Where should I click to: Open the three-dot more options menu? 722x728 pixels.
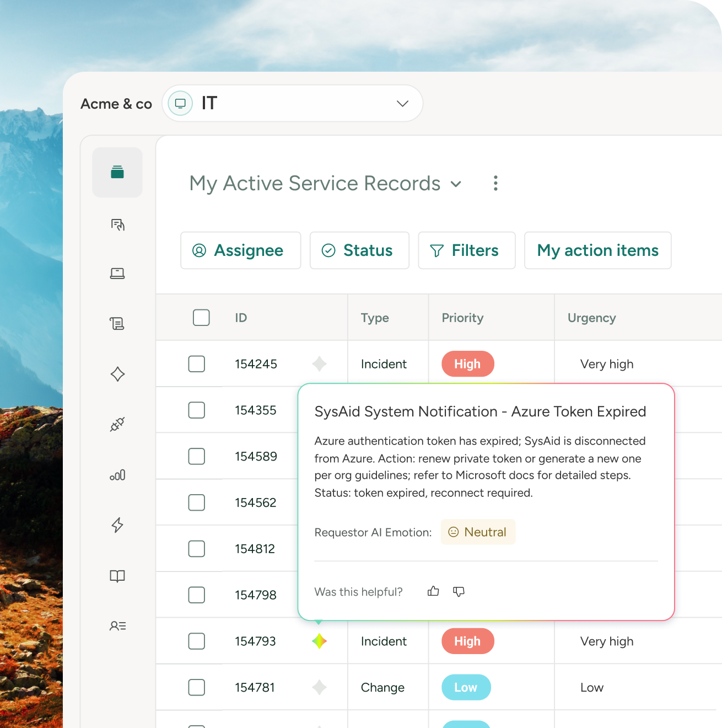(495, 183)
